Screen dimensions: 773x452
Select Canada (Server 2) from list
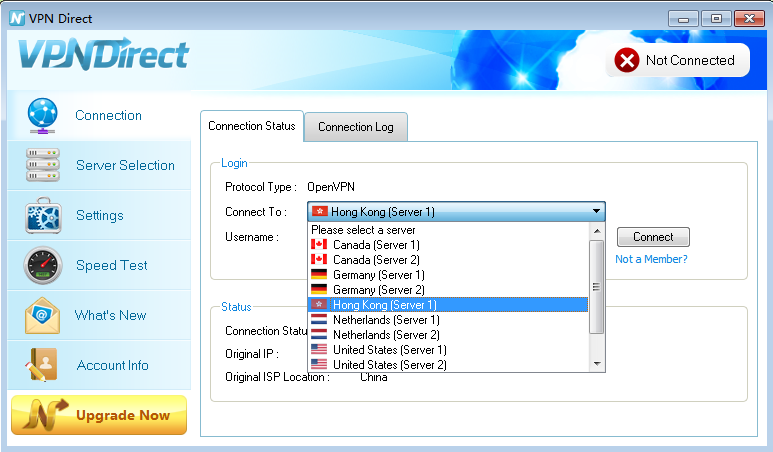pos(448,259)
